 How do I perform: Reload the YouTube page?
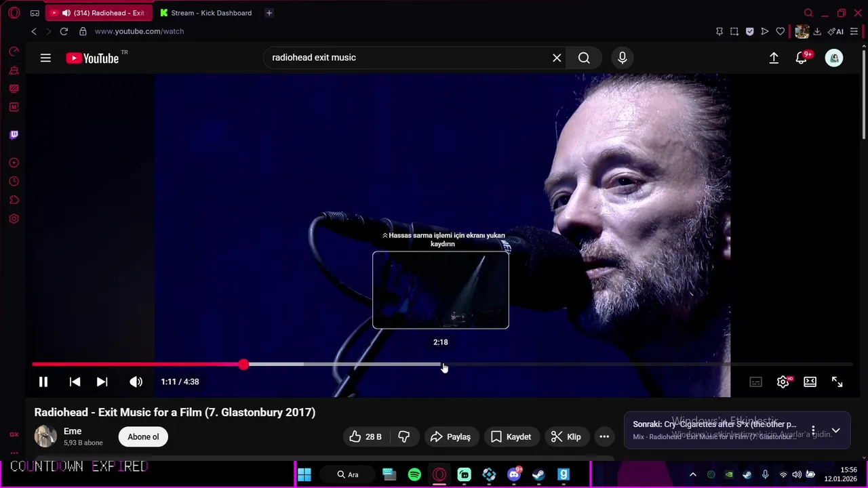[x=64, y=31]
